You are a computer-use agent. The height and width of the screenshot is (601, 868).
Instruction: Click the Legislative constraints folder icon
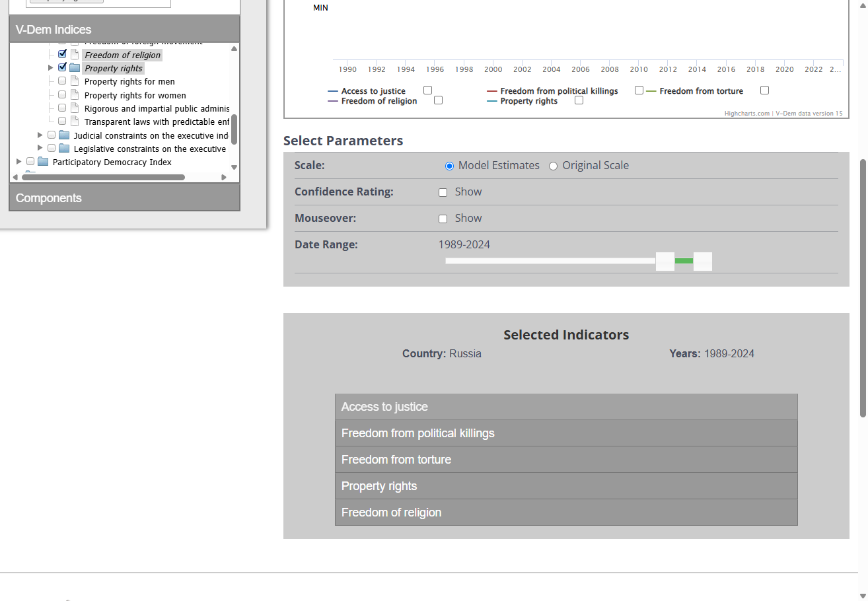(x=64, y=149)
